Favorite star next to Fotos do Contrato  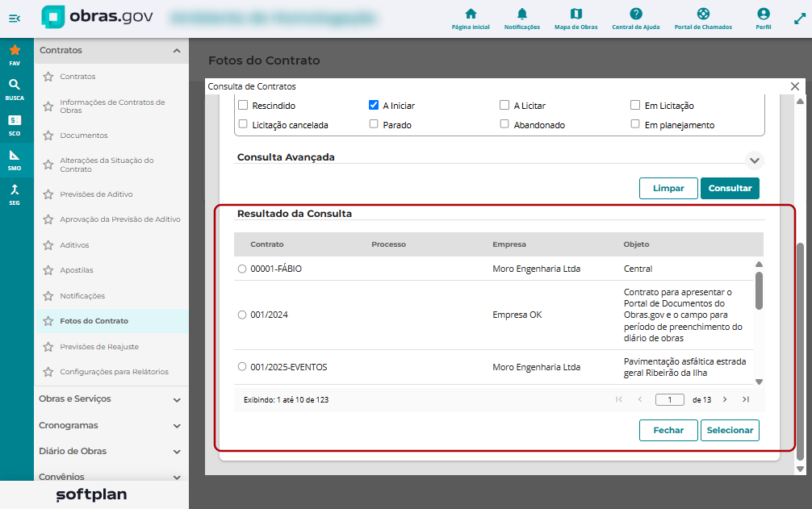[48, 321]
